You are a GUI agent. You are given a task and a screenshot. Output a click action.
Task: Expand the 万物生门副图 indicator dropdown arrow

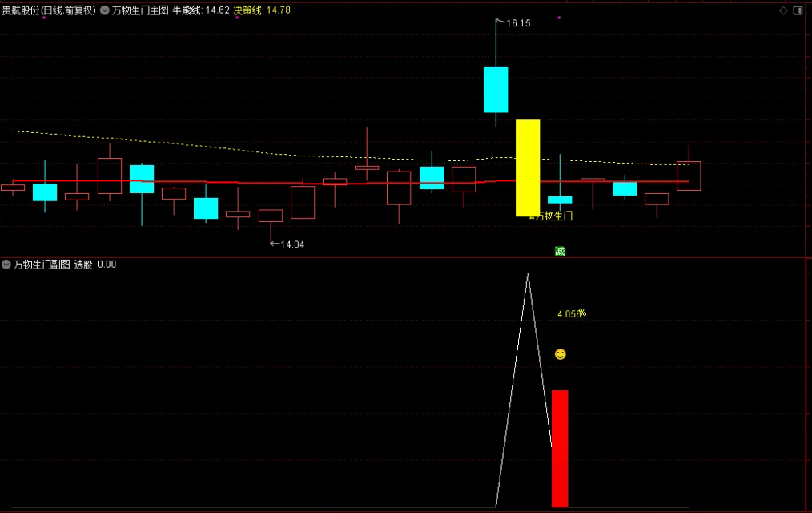[x=6, y=264]
